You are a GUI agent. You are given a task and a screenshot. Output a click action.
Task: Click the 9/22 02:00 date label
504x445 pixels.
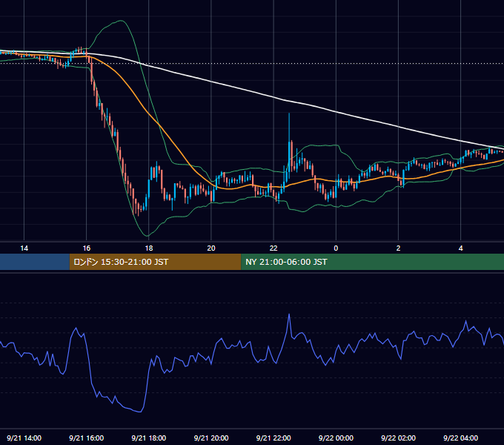click(398, 438)
